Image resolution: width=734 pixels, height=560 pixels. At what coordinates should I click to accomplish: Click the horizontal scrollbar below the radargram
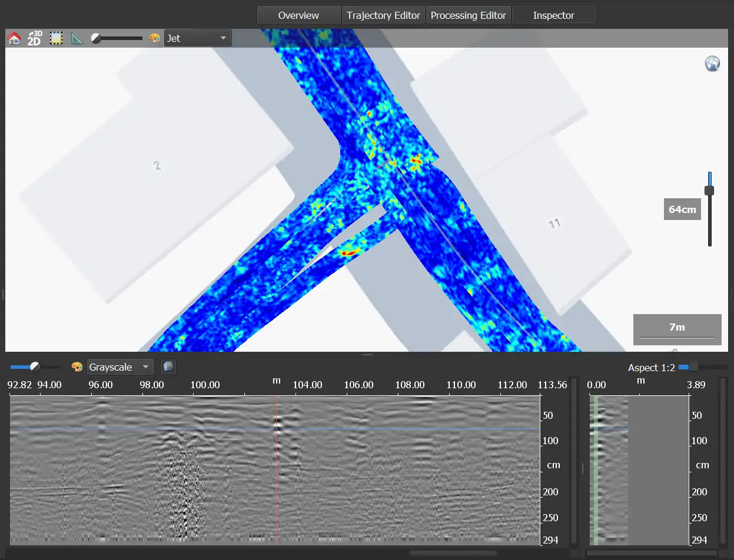(453, 553)
